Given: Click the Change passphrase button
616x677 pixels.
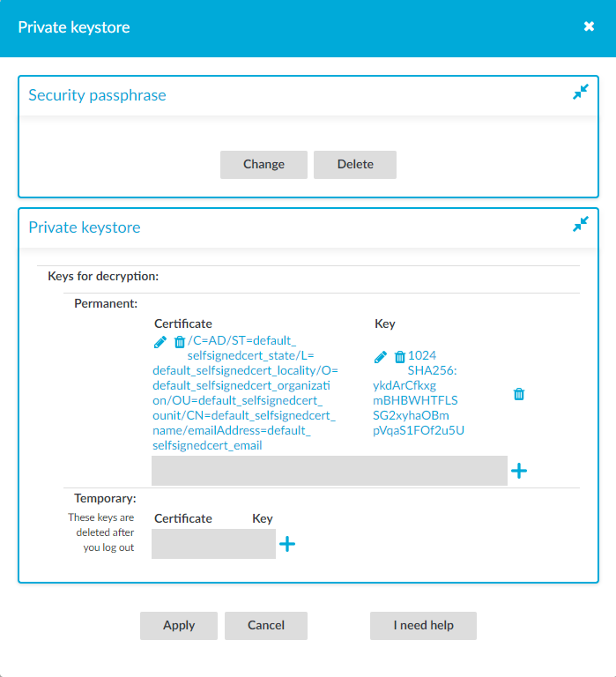Looking at the screenshot, I should point(263,165).
